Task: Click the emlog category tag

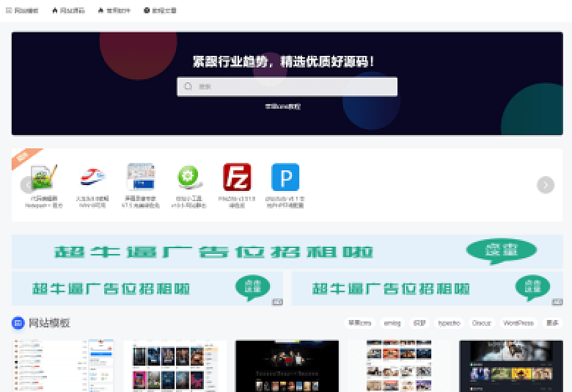Action: click(x=391, y=323)
